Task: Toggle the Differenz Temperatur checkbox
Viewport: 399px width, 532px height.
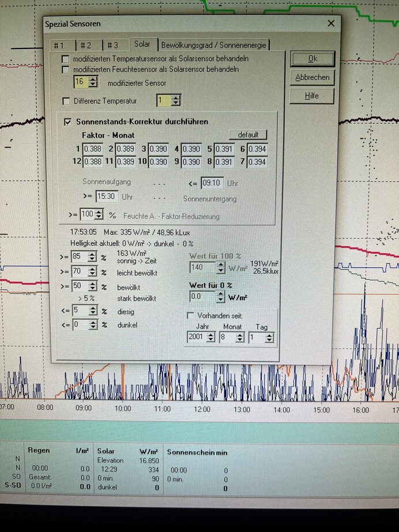Action: click(66, 101)
